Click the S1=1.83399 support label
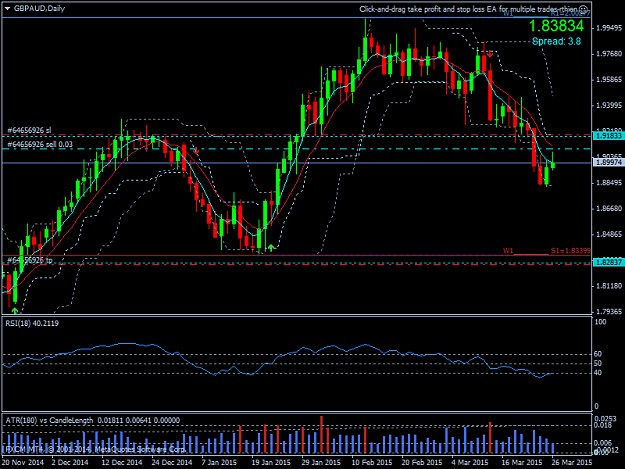 [570, 251]
